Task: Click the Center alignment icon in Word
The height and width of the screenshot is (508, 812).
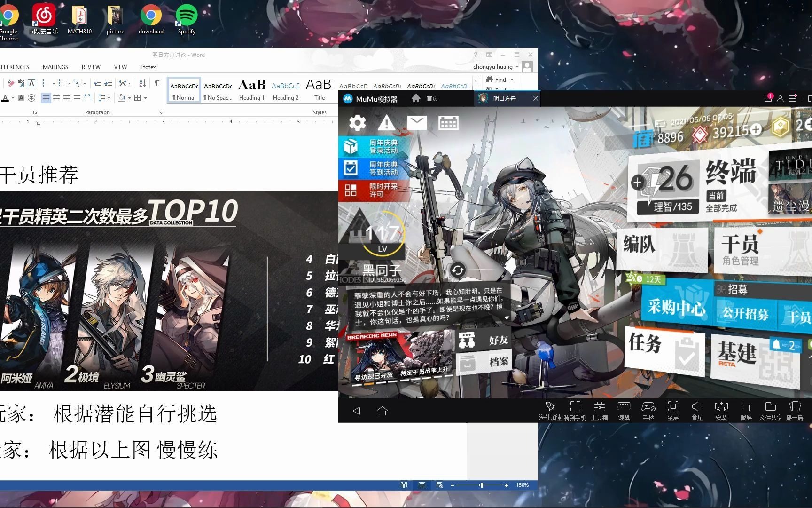Action: (x=56, y=98)
